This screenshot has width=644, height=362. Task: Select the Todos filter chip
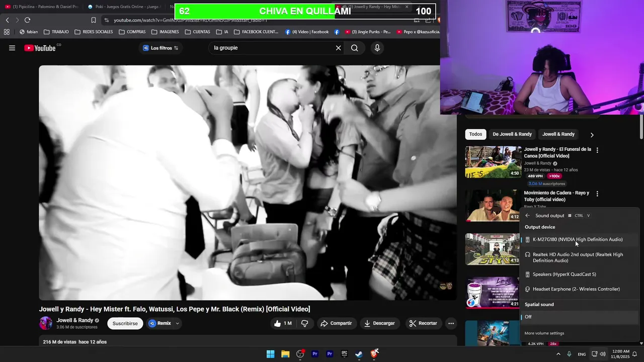475,134
